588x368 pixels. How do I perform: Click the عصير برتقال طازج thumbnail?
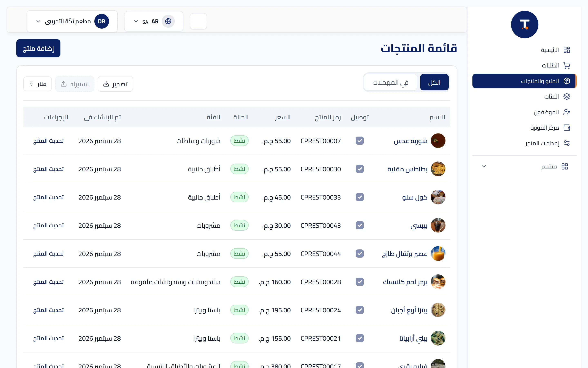click(x=438, y=254)
